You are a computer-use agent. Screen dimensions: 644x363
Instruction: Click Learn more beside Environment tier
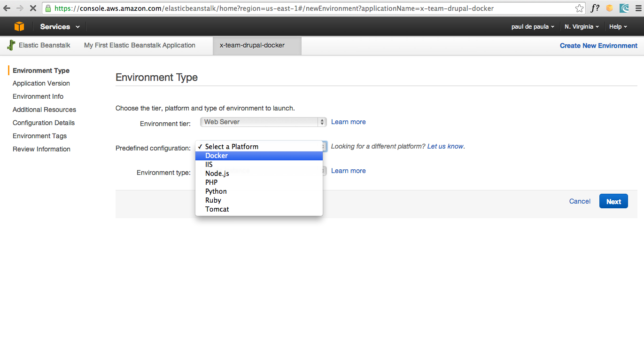(348, 122)
